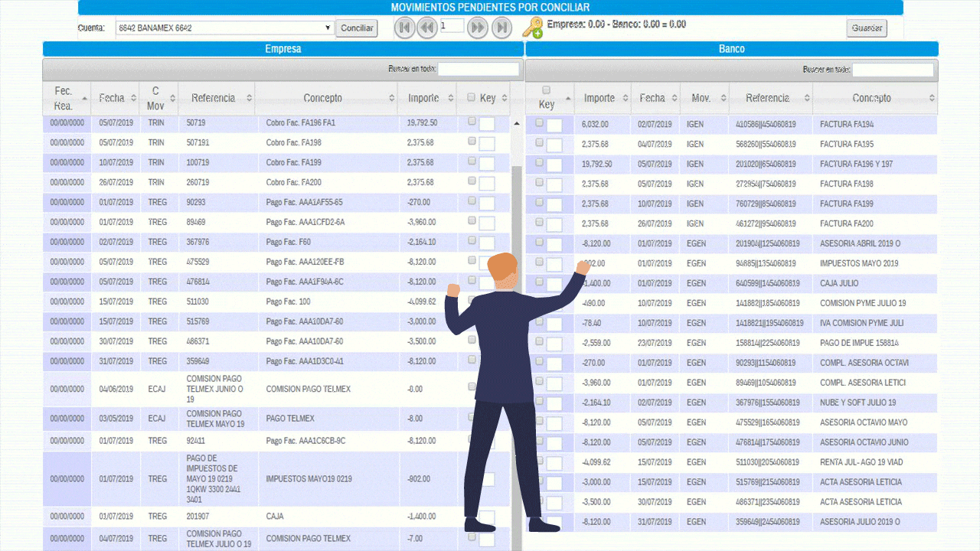The image size is (980, 551).
Task: Sort Empresa table by Concepto column arrows
Action: click(390, 99)
